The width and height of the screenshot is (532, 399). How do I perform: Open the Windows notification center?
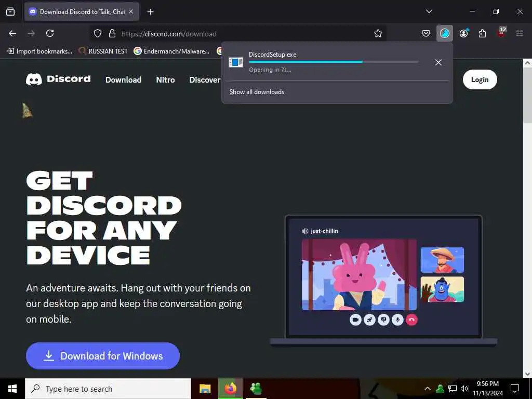point(515,389)
